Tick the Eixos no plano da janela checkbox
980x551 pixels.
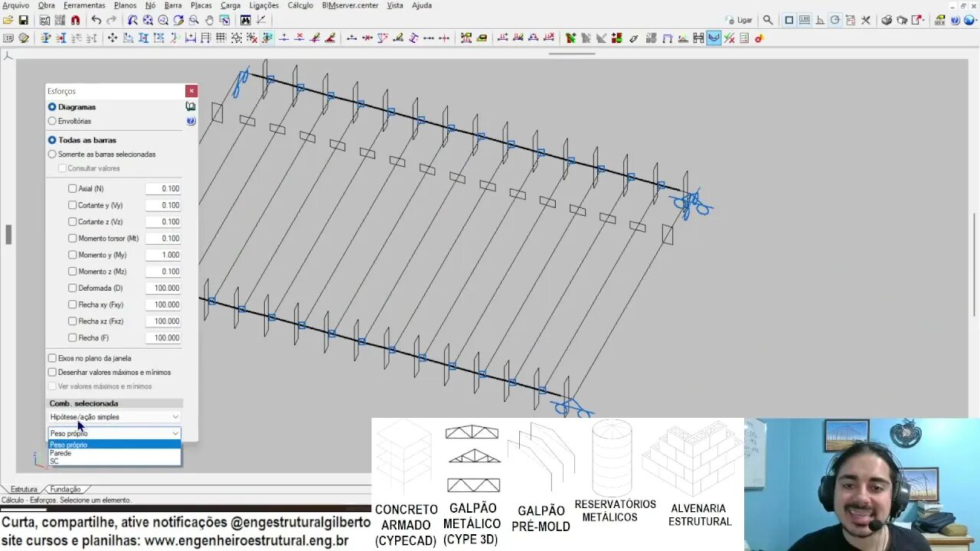(x=52, y=358)
